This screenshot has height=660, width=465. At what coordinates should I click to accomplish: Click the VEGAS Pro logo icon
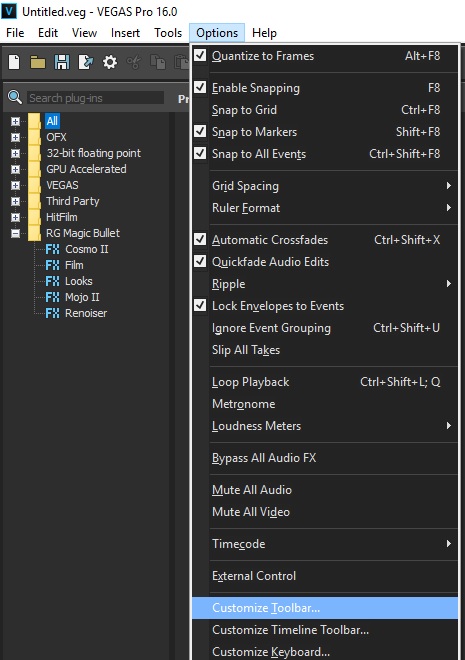click(9, 11)
